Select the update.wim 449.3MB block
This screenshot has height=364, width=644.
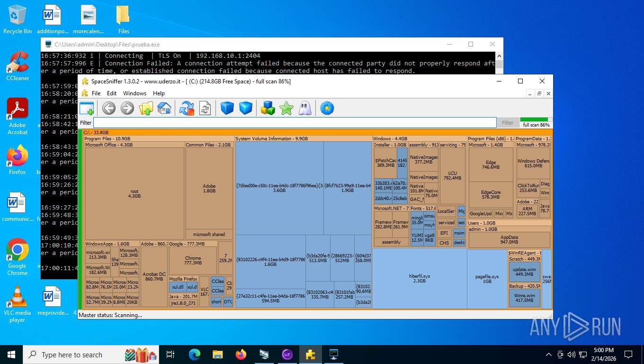pos(524,272)
